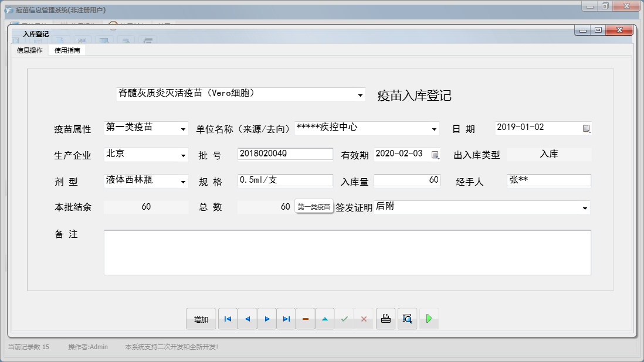The width and height of the screenshot is (644, 362).
Task: Jump to the first record
Action: pyautogui.click(x=228, y=319)
